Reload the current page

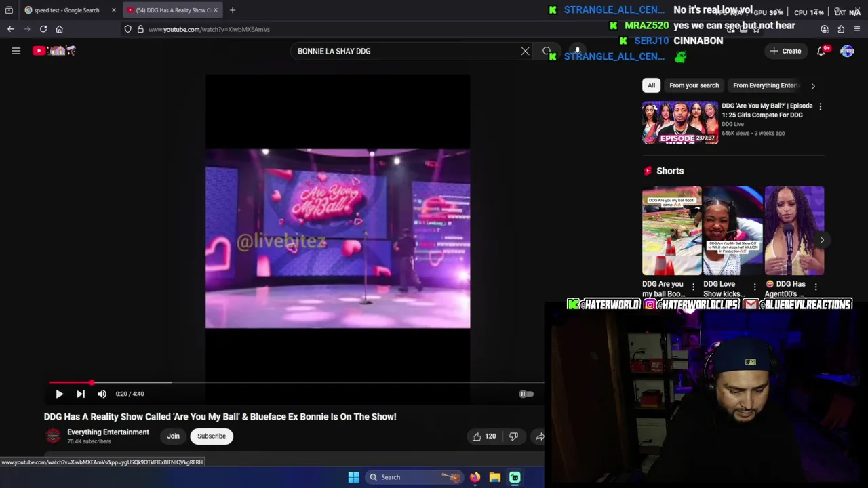point(43,29)
